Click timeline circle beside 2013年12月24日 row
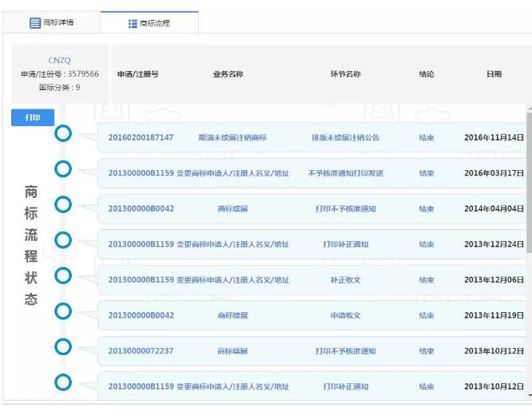The width and height of the screenshot is (532, 419). [x=63, y=239]
